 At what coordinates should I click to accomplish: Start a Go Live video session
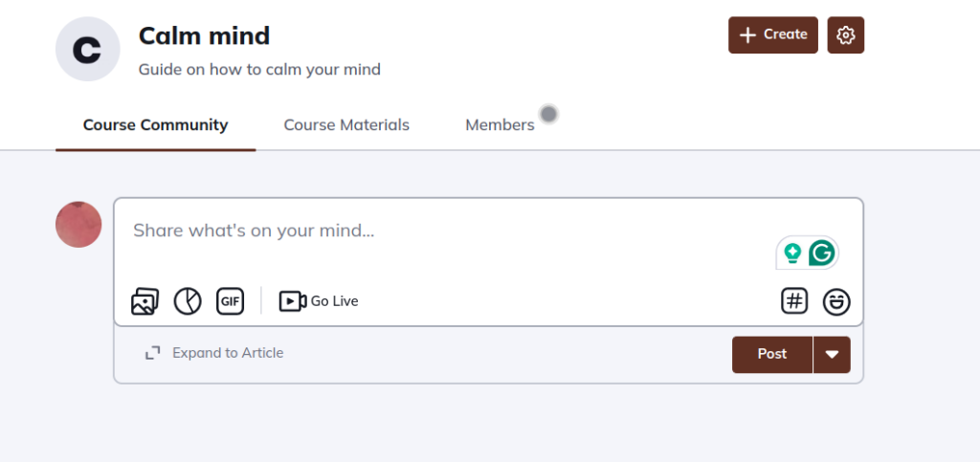tap(319, 301)
